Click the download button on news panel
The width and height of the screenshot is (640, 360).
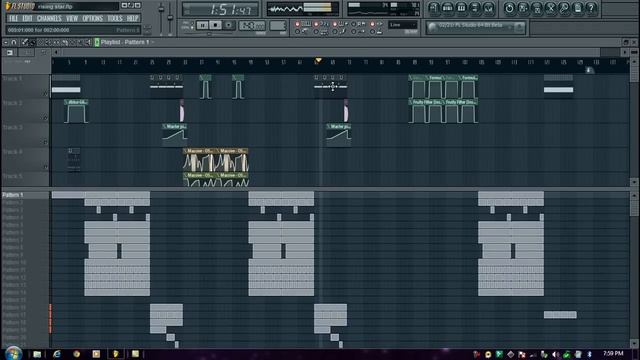click(520, 27)
